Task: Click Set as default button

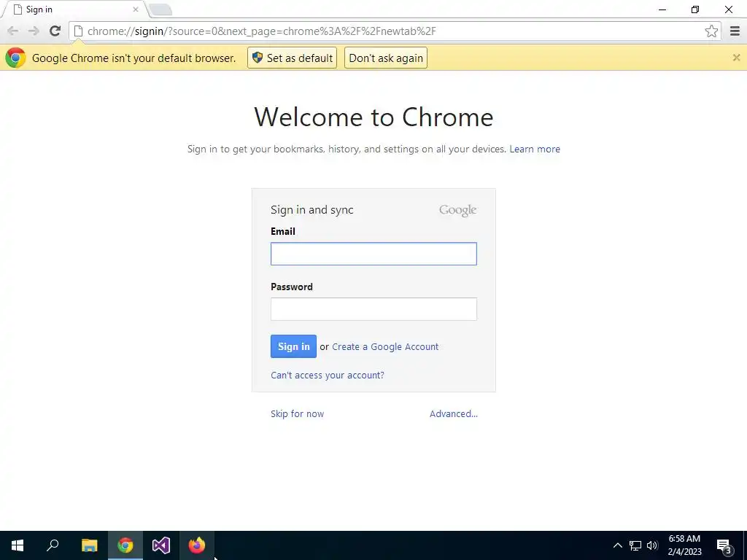Action: coord(292,58)
